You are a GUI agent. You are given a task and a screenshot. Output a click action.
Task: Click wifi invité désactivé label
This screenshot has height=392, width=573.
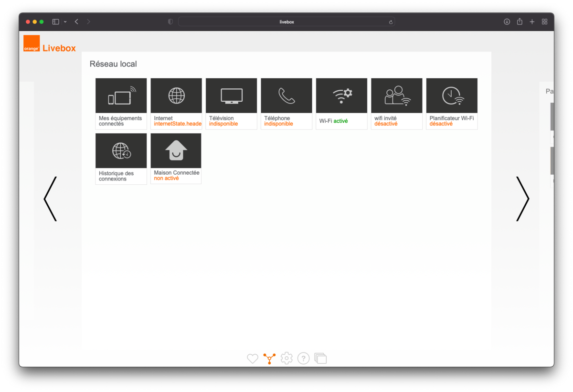tap(386, 121)
